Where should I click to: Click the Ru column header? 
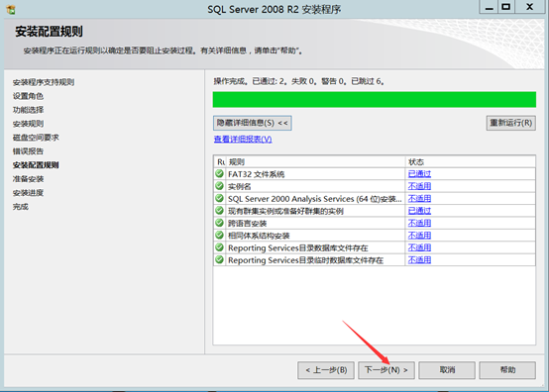[220, 162]
